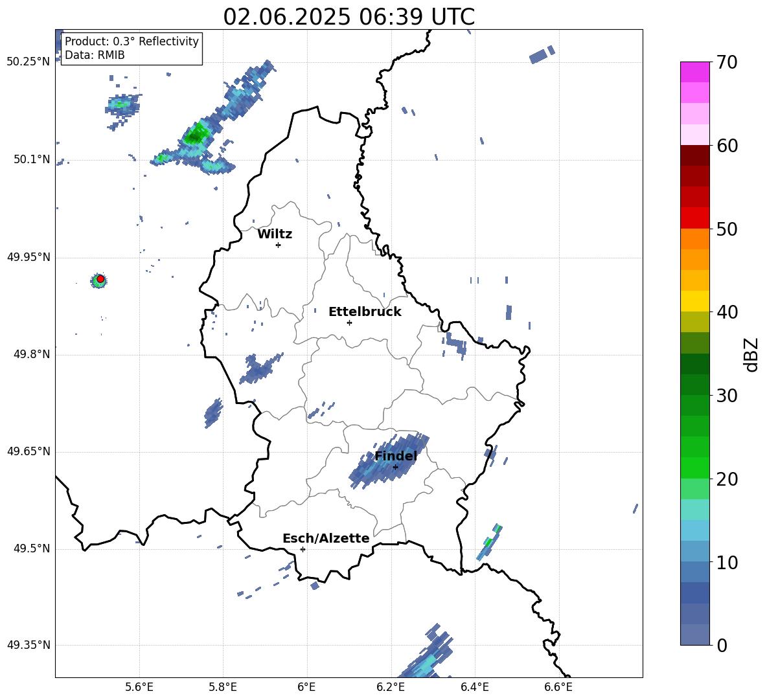This screenshot has height=700, width=767.
Task: Click the 6.6°E longitude label
Action: click(x=558, y=687)
